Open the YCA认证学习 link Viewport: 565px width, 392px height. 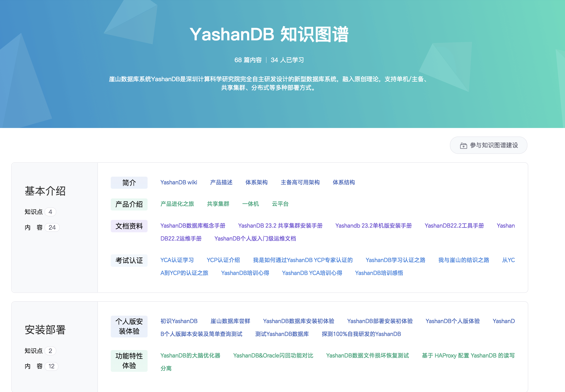coord(177,260)
